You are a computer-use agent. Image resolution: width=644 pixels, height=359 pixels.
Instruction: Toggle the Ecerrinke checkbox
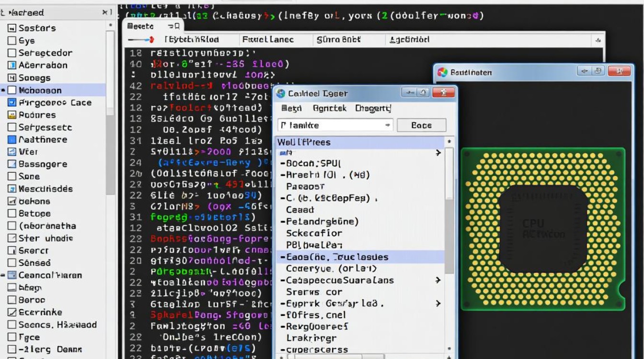click(12, 313)
